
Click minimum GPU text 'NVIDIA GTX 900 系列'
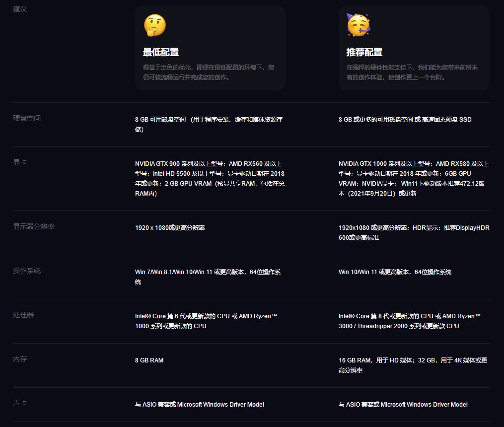(x=210, y=179)
